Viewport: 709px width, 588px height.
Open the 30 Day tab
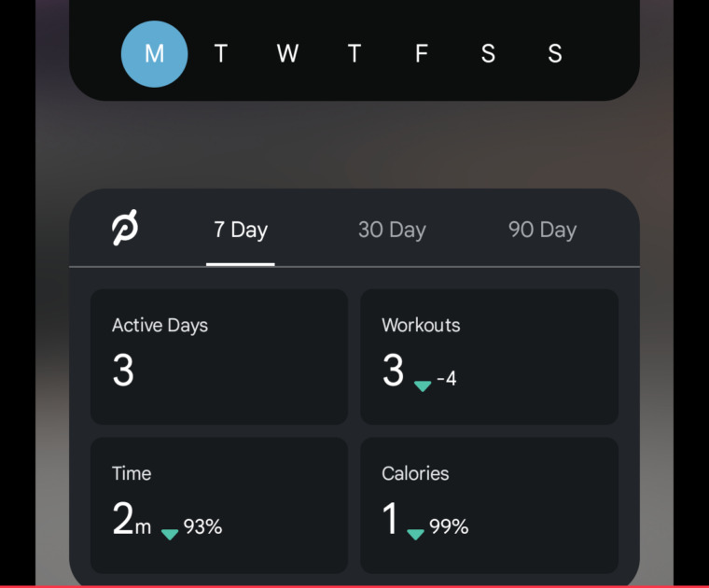(x=392, y=230)
